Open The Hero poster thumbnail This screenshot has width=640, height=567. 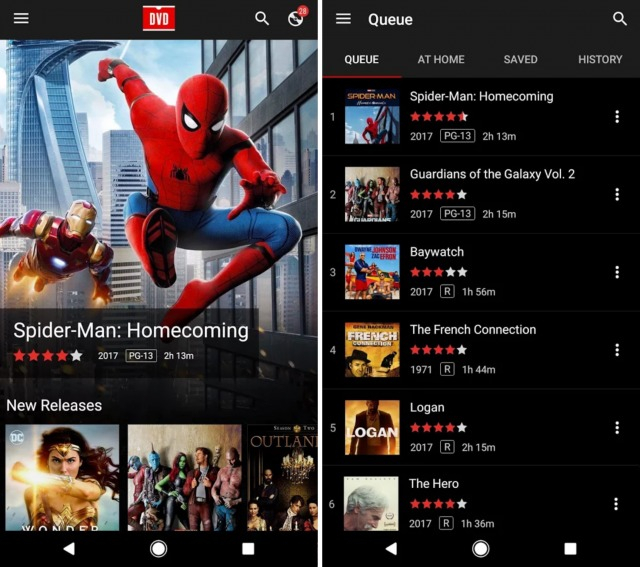click(371, 504)
